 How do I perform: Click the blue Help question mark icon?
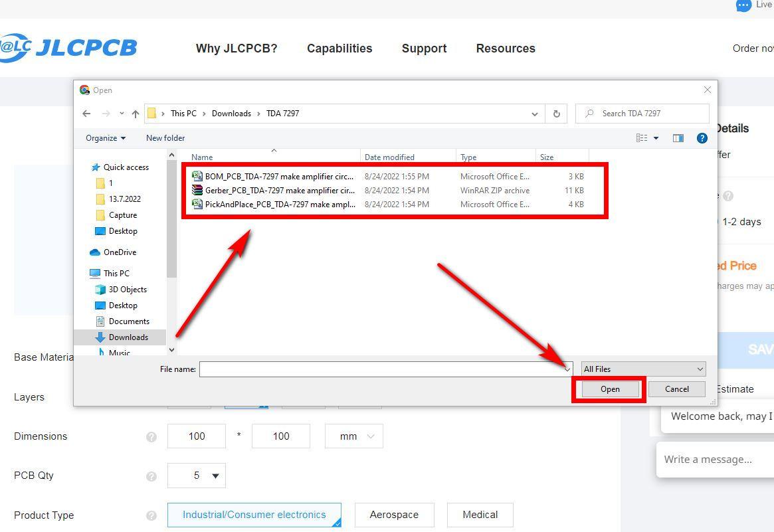pyautogui.click(x=702, y=138)
